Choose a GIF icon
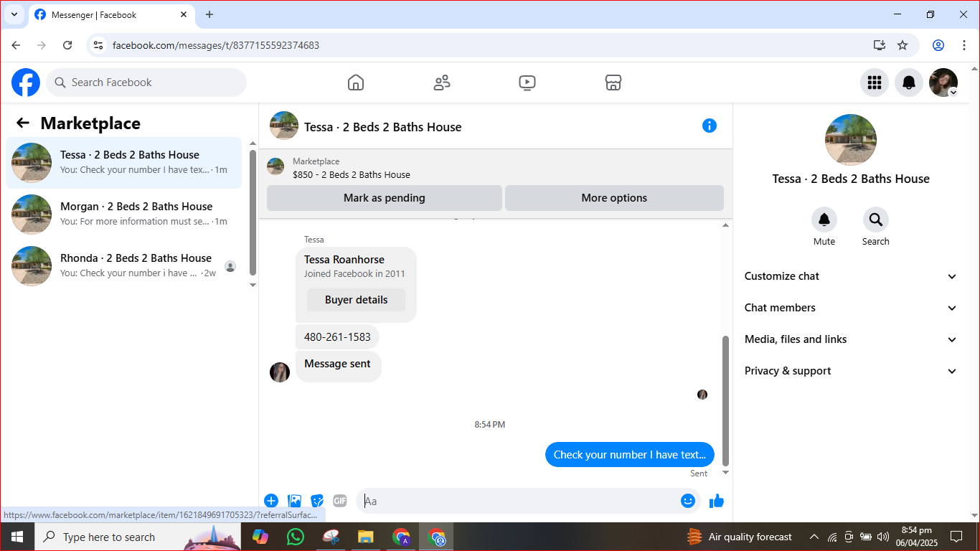The height and width of the screenshot is (551, 980). (340, 501)
